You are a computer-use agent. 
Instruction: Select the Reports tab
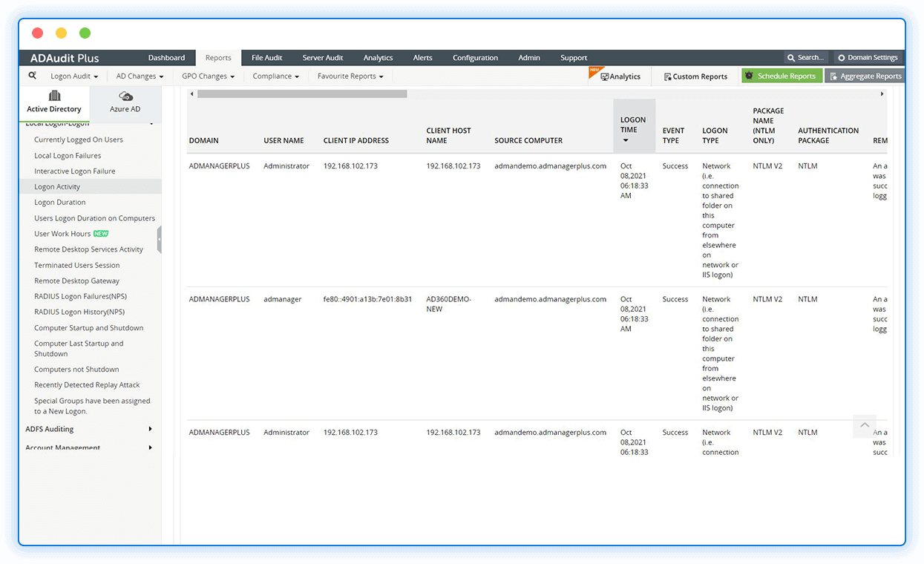(218, 58)
